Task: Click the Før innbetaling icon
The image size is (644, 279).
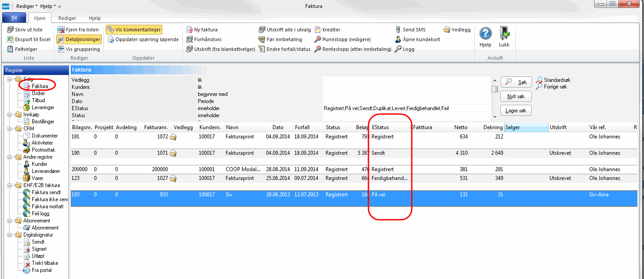Action: point(262,39)
